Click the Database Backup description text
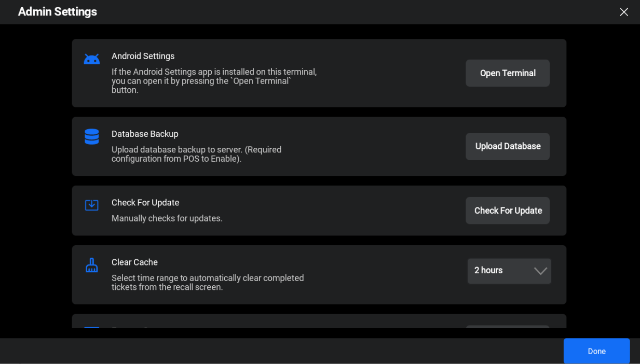The height and width of the screenshot is (364, 640). click(196, 154)
